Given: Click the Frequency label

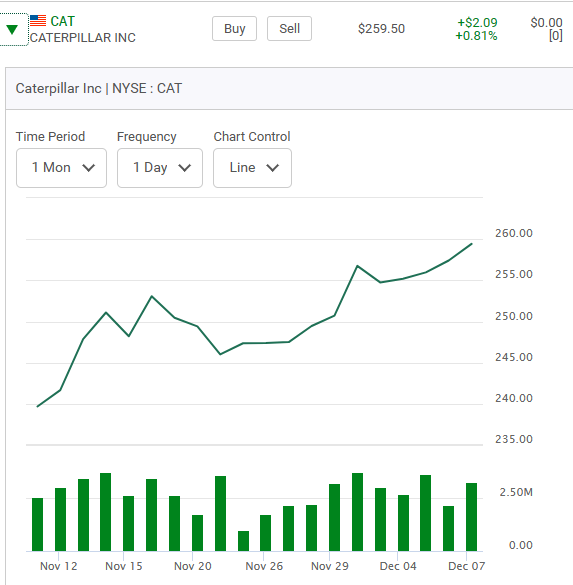Looking at the screenshot, I should coord(147,137).
